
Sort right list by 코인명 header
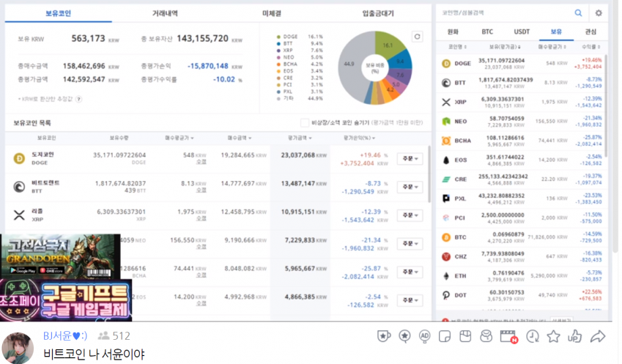(457, 47)
